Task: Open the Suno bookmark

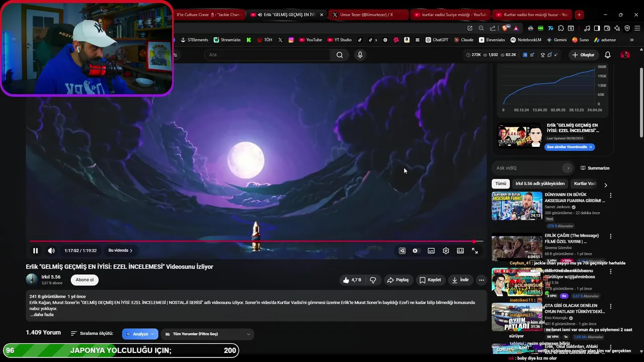Action: pyautogui.click(x=581, y=40)
